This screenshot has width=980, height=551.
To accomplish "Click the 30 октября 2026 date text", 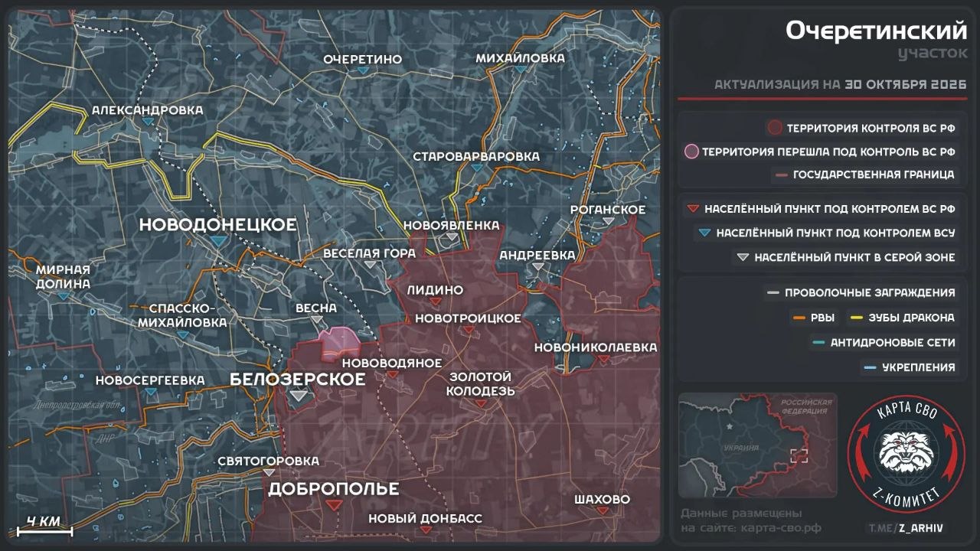I will [x=906, y=84].
